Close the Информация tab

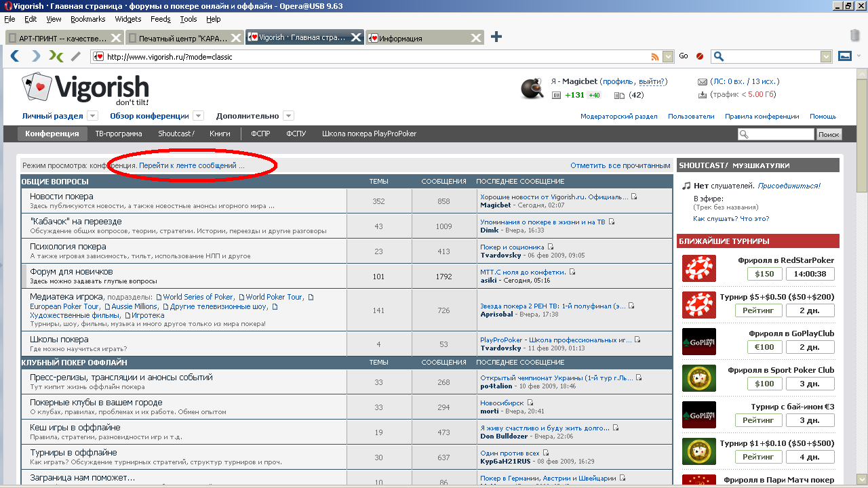tap(475, 38)
